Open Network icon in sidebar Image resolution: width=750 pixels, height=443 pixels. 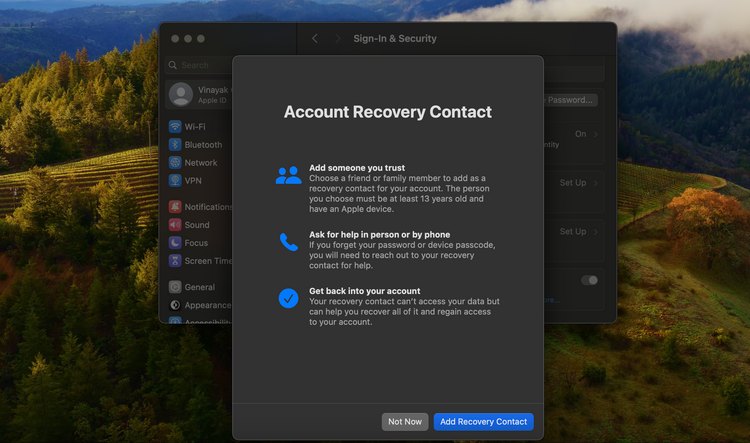tap(175, 162)
